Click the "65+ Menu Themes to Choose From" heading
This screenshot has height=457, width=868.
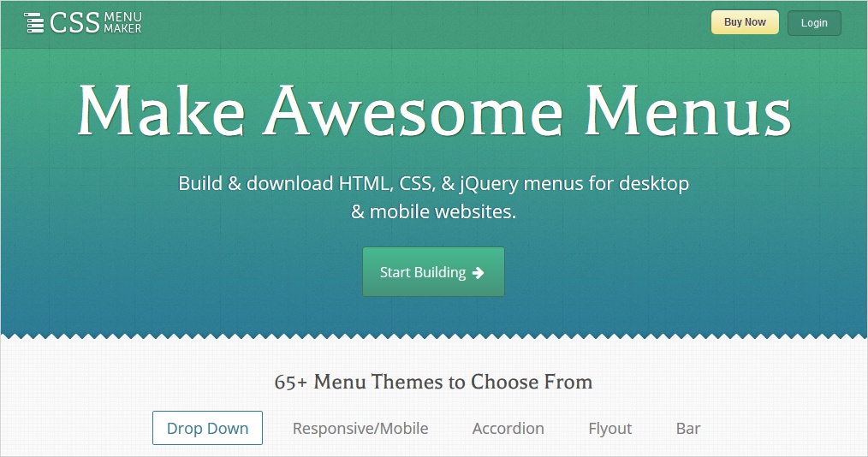click(433, 382)
